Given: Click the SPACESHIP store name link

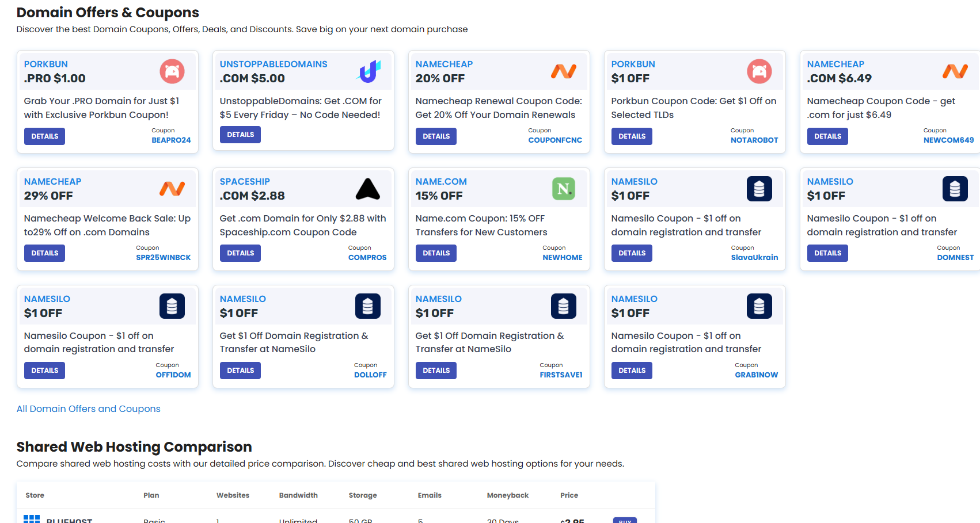Looking at the screenshot, I should tap(245, 182).
